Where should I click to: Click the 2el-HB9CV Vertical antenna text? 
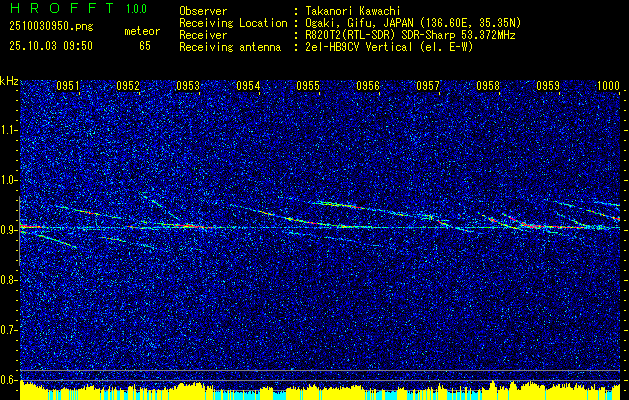click(x=389, y=47)
